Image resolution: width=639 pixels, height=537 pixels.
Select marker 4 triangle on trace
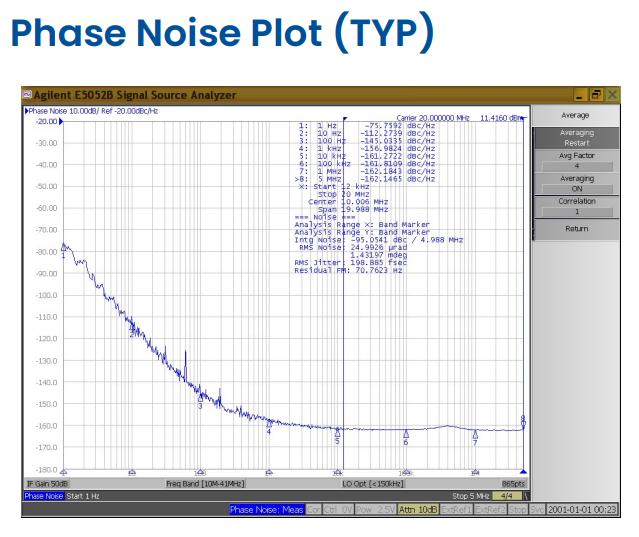point(269,424)
